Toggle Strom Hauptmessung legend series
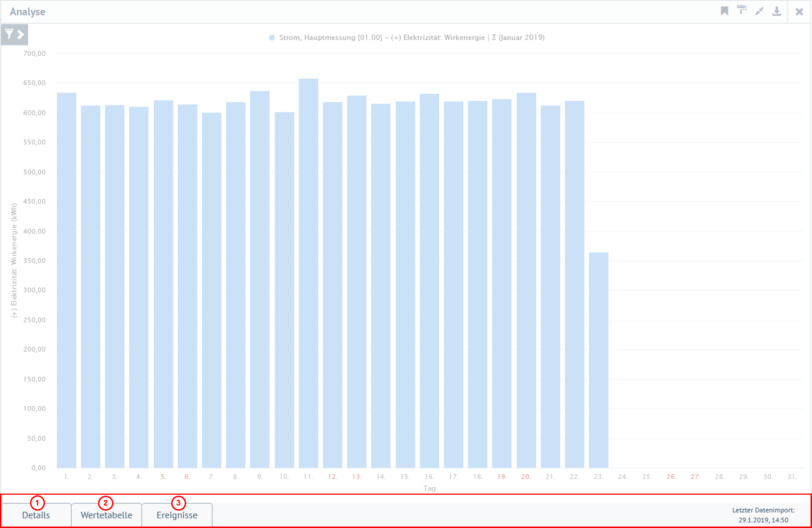The image size is (812, 528). point(406,37)
